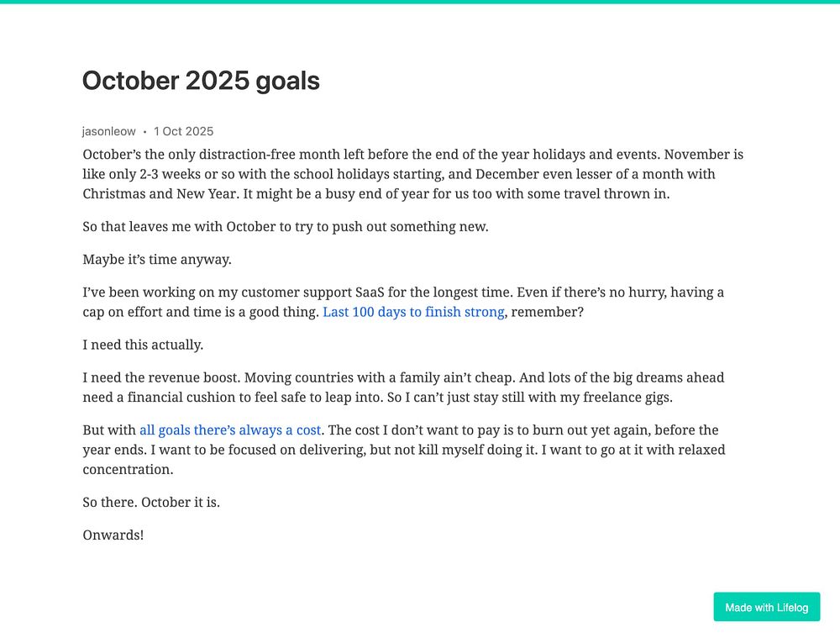Select the 1 Oct 2025 post date
Viewport: 840px width, 638px height.
coord(183,131)
